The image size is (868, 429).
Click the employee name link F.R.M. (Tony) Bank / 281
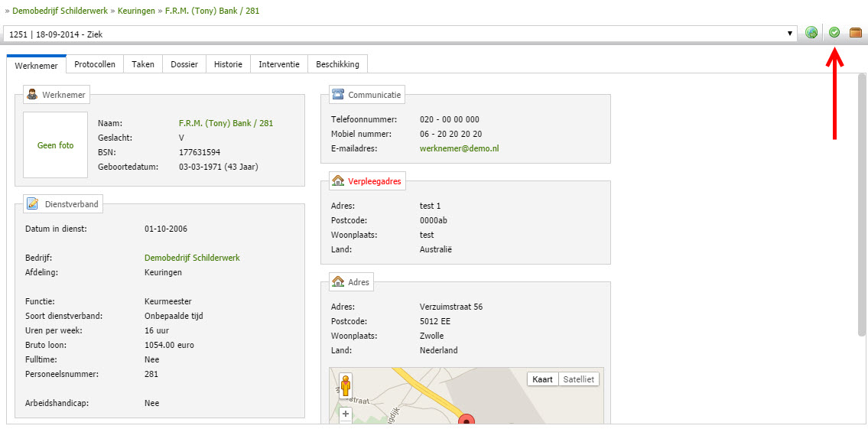click(x=226, y=123)
